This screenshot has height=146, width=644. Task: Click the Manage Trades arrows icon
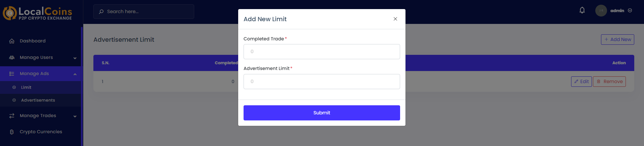[12, 116]
